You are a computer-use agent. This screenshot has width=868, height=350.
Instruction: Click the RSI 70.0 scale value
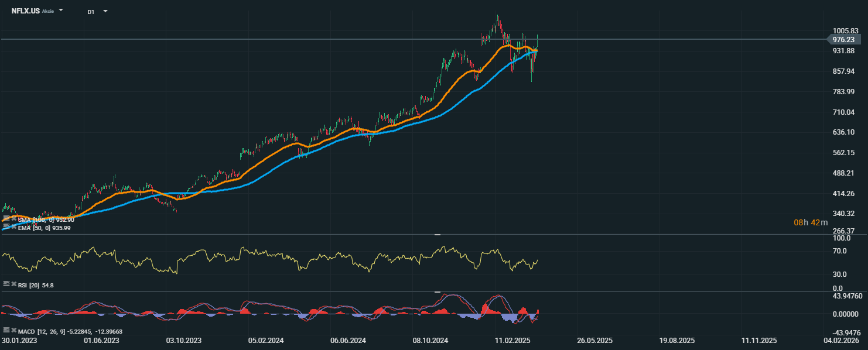click(x=840, y=251)
